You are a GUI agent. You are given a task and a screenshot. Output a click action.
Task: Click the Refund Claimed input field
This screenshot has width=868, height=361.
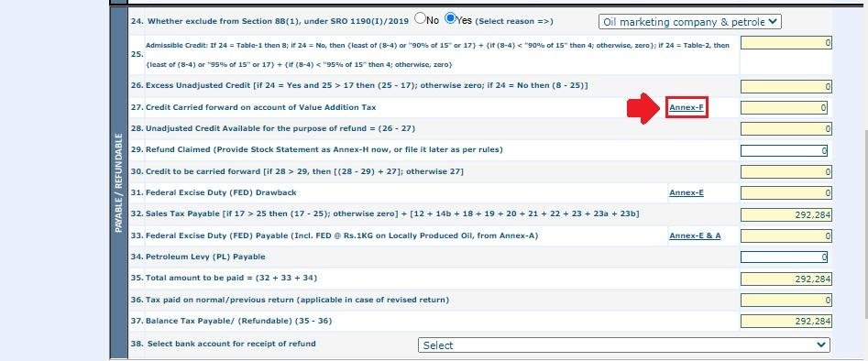784,150
